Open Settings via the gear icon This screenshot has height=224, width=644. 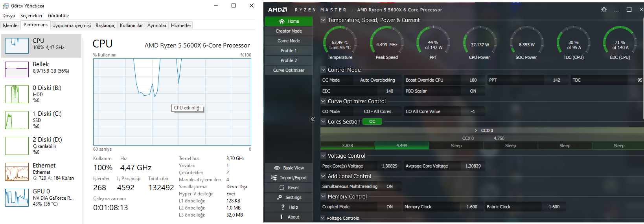pos(280,197)
